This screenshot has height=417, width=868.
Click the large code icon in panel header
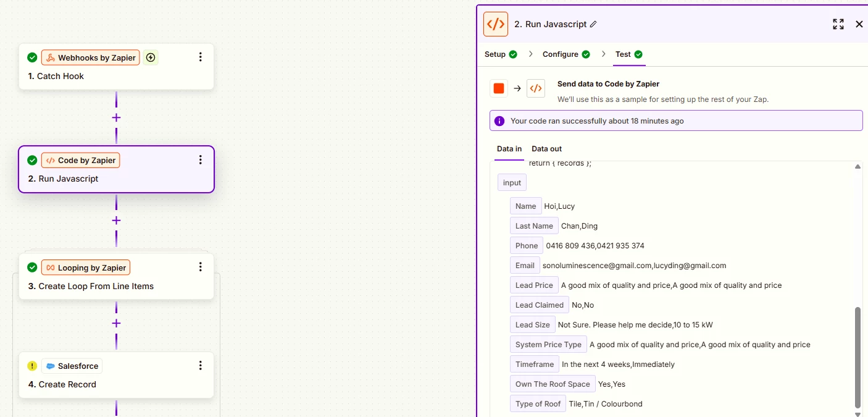pyautogui.click(x=496, y=24)
